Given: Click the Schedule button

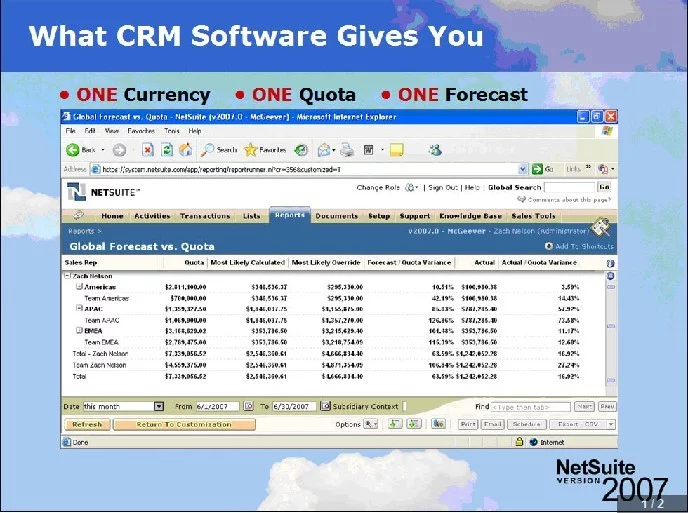Looking at the screenshot, I should pos(527,424).
